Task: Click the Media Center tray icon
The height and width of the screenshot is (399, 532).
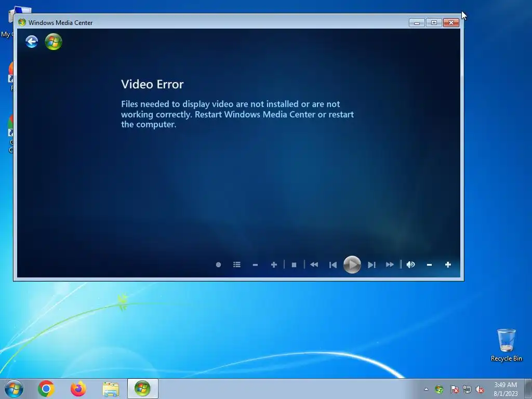Action: pyautogui.click(x=439, y=389)
